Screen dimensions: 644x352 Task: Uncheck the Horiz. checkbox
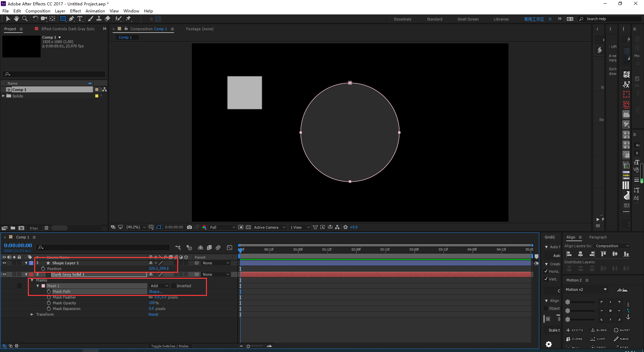[546, 271]
